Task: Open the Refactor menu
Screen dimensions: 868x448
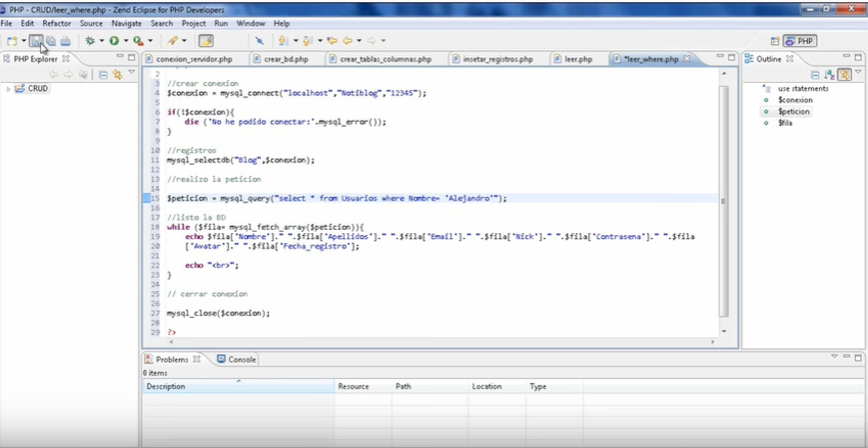Action: 57,24
